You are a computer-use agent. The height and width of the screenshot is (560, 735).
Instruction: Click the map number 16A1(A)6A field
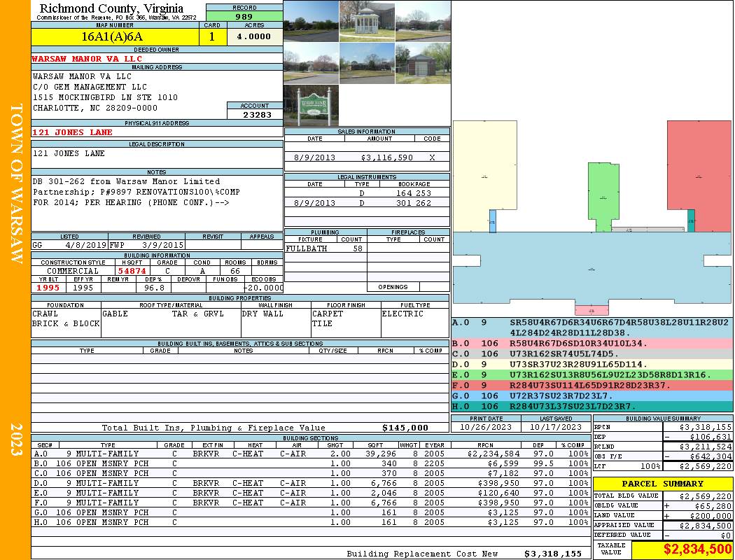tap(112, 37)
